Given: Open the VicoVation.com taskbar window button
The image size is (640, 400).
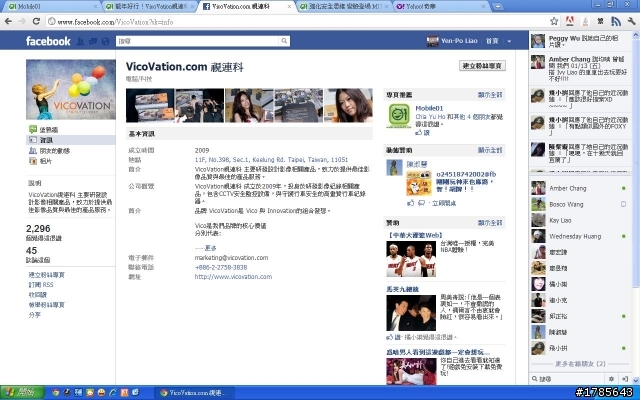Looking at the screenshot, I should point(194,393).
